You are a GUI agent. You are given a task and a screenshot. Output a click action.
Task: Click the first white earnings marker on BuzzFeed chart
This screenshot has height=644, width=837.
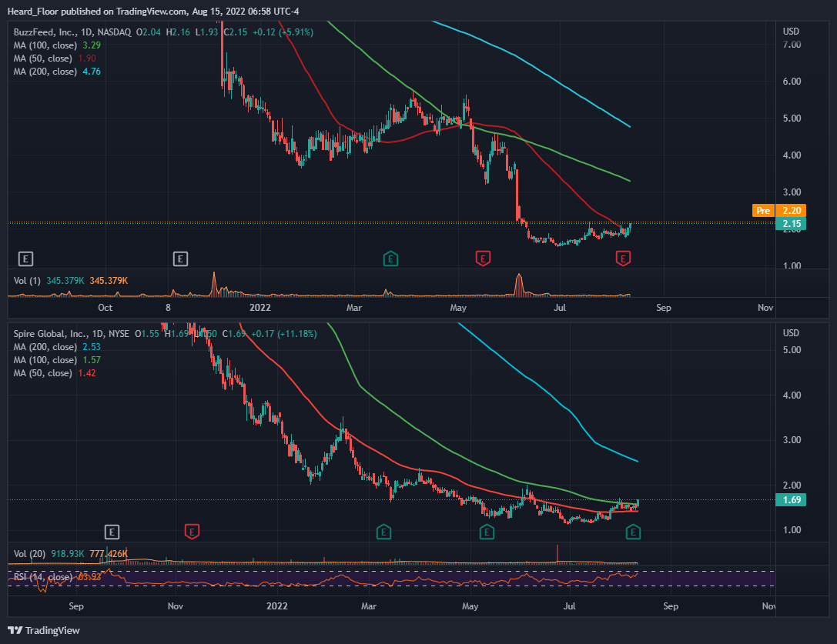[x=25, y=259]
